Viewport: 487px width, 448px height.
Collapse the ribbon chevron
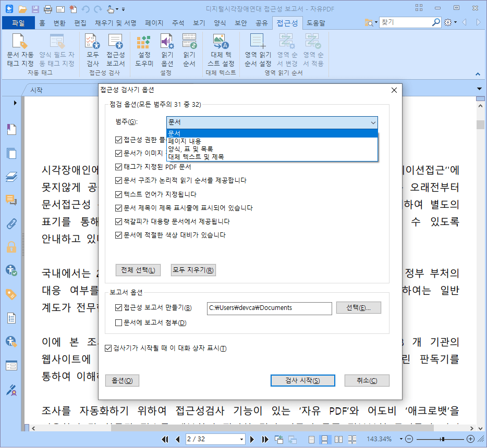pos(478,74)
